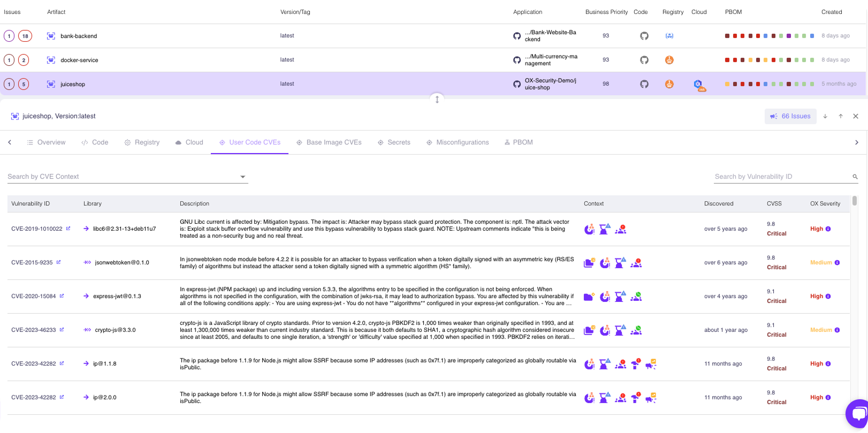This screenshot has width=868, height=433.
Task: Click the juiceshop row artifact icon
Action: 51,84
